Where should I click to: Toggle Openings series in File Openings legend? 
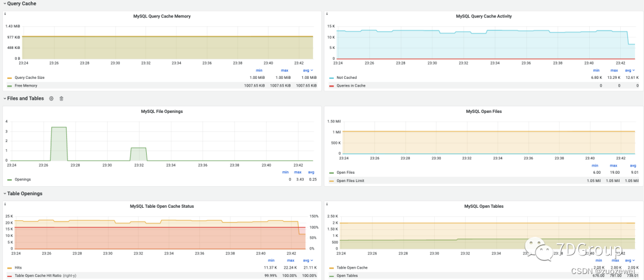click(23, 179)
